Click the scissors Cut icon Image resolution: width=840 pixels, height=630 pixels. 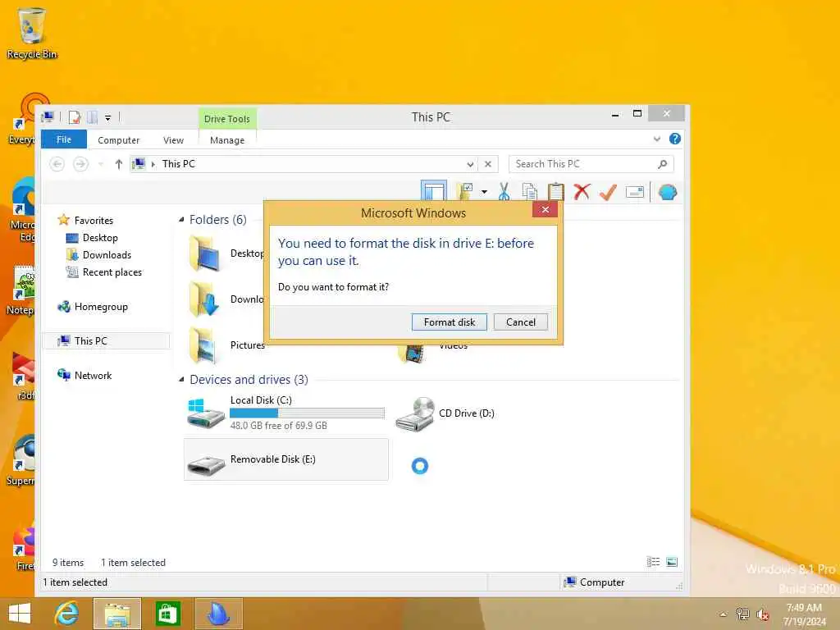click(x=504, y=191)
